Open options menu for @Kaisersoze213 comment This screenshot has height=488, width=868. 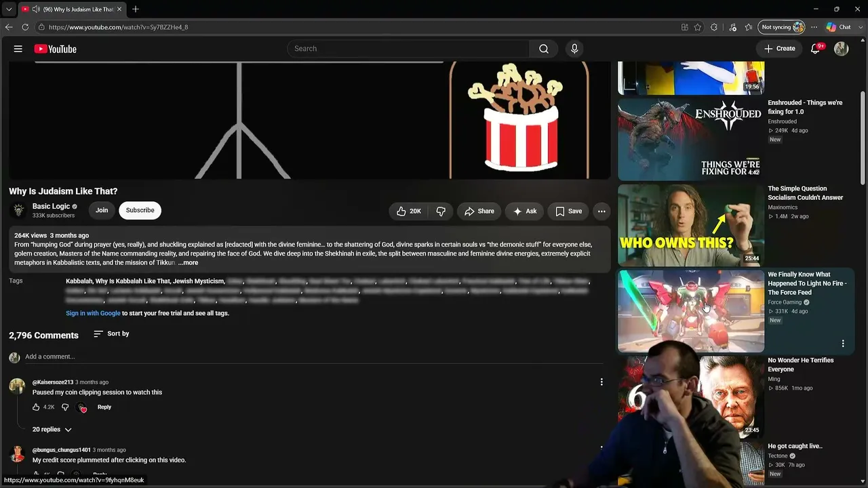click(601, 382)
